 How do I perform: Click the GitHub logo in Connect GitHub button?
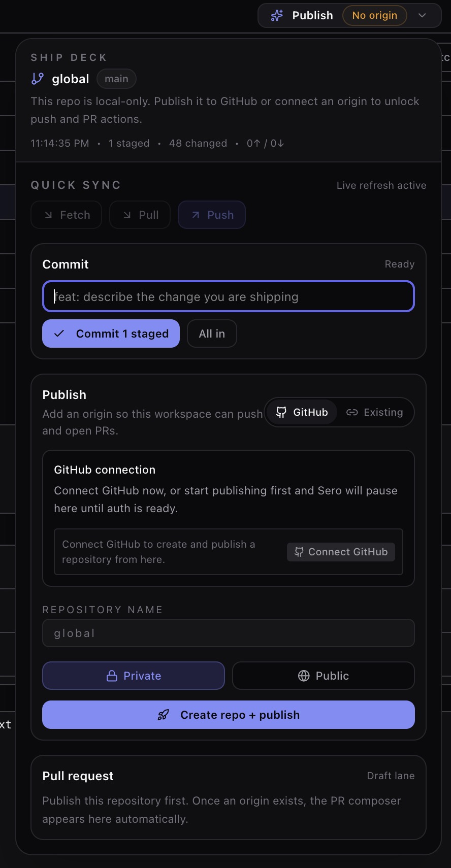coord(299,552)
